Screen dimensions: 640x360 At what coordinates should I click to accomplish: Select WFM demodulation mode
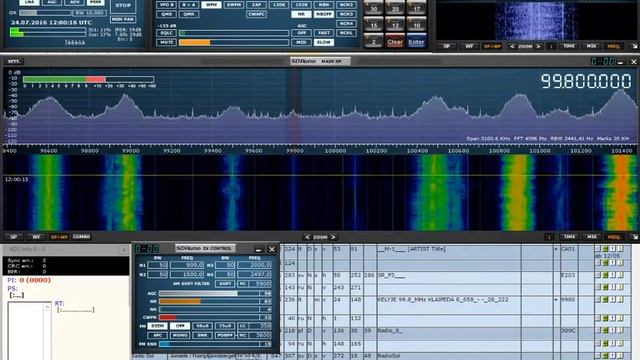click(x=211, y=5)
